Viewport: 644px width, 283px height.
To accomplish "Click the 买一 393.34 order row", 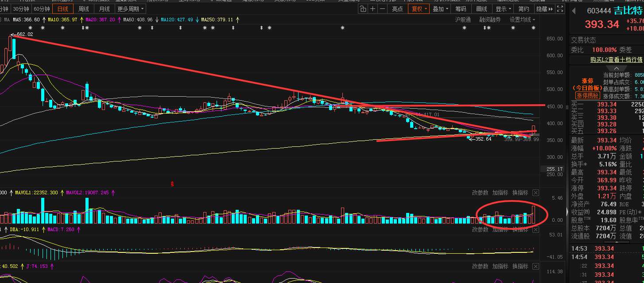I will (x=607, y=104).
